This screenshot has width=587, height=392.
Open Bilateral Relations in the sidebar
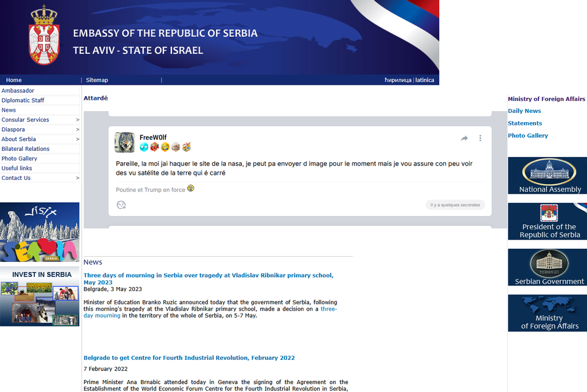coord(25,149)
